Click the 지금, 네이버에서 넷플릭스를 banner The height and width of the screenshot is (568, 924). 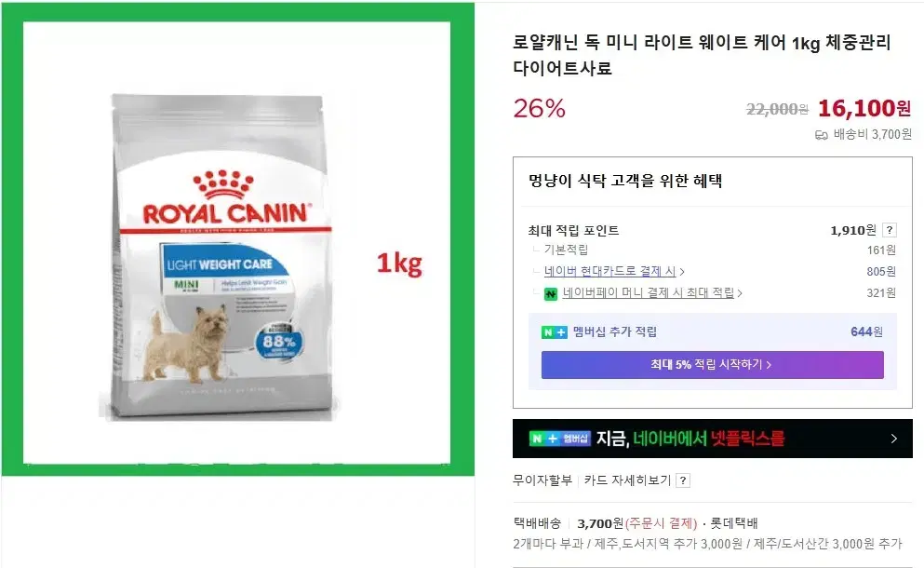click(x=712, y=439)
